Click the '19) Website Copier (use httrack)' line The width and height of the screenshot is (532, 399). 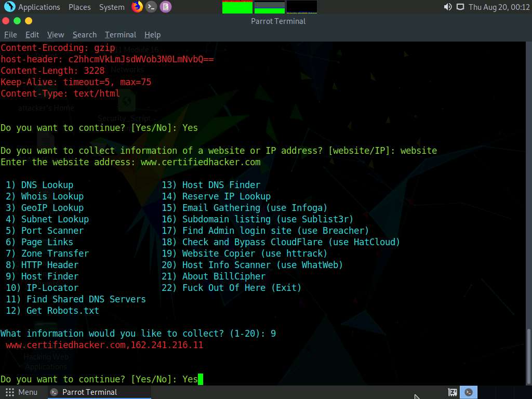[245, 254]
